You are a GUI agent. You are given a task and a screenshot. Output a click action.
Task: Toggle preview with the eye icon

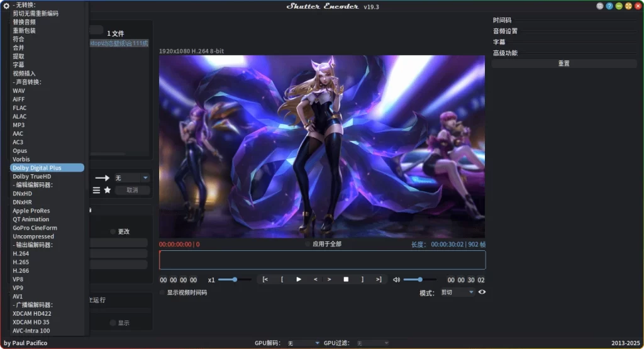482,292
